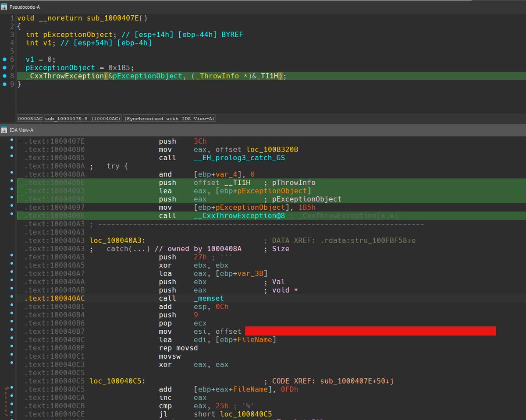Collapse the function at .text:1000407E chevron
Image resolution: width=526 pixels, height=420 pixels.
click(x=20, y=141)
